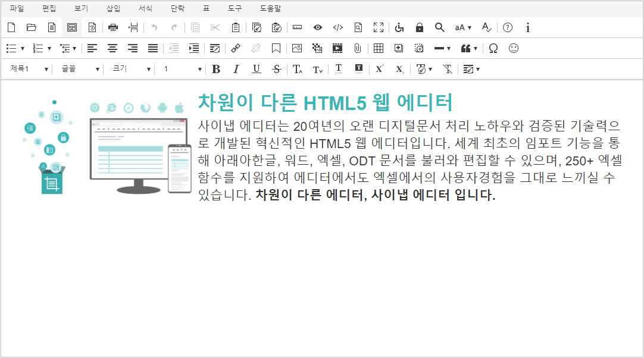
Task: Choose the text background highlight color
Action: point(358,69)
